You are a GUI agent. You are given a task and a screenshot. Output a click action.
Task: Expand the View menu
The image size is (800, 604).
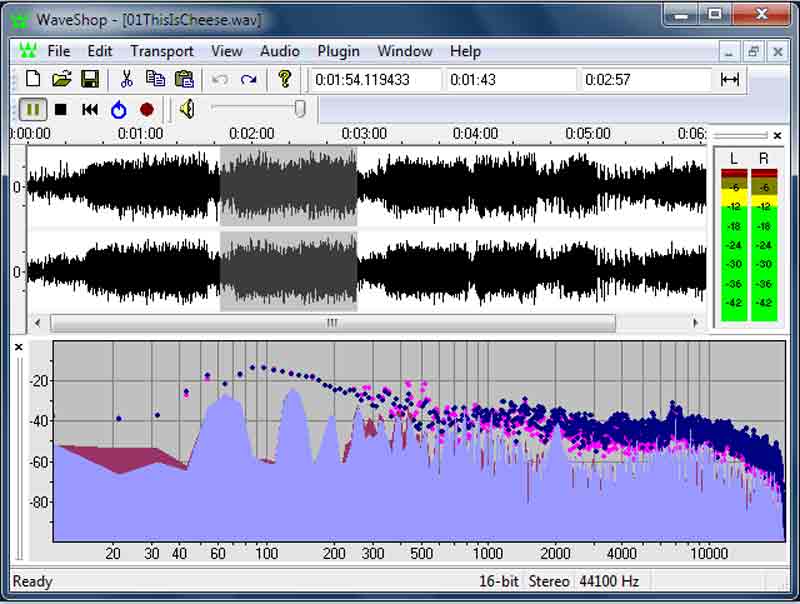click(x=227, y=51)
